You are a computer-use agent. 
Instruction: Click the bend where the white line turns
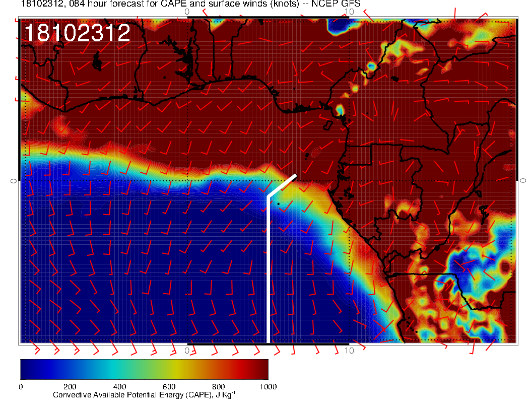pos(268,196)
